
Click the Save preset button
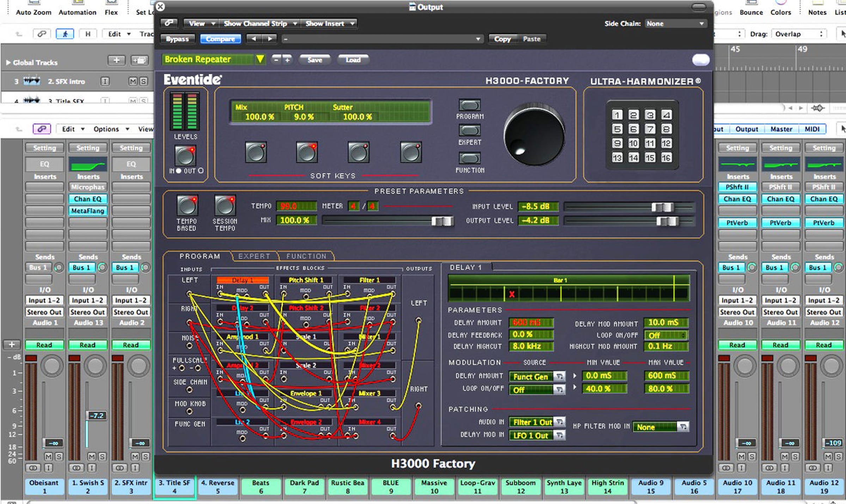coord(314,60)
